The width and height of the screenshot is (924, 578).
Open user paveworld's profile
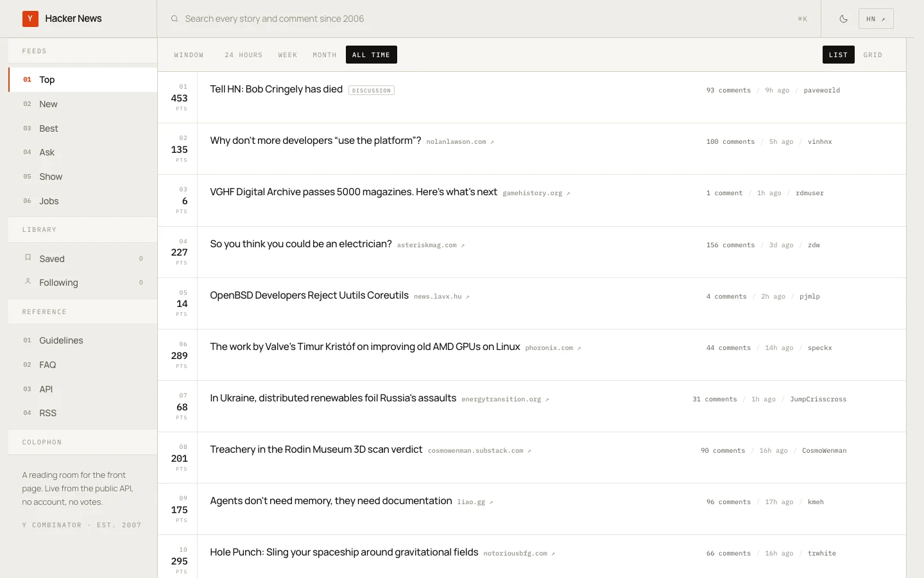pos(821,91)
